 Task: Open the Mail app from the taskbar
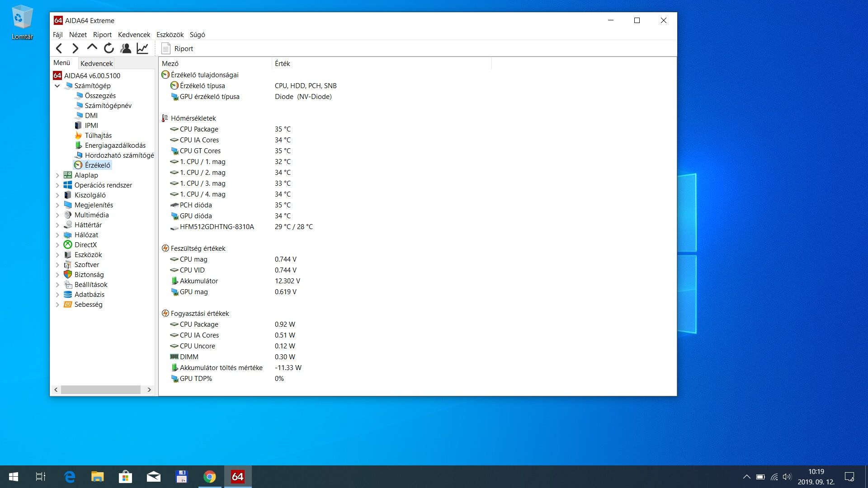[154, 477]
